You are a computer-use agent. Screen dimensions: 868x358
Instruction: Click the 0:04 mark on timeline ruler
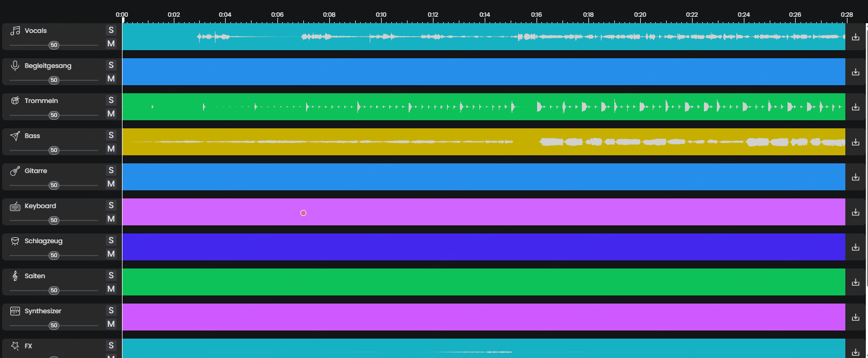[x=225, y=15]
